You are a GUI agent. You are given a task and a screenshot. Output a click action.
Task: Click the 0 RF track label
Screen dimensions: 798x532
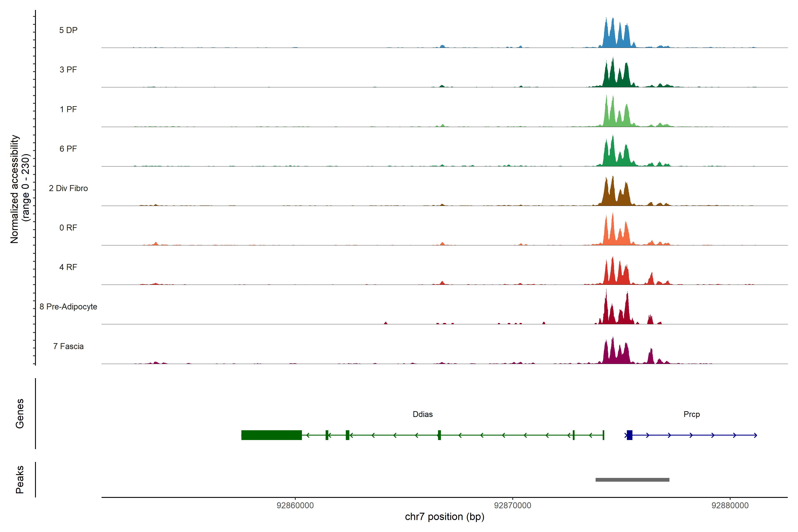click(x=68, y=228)
